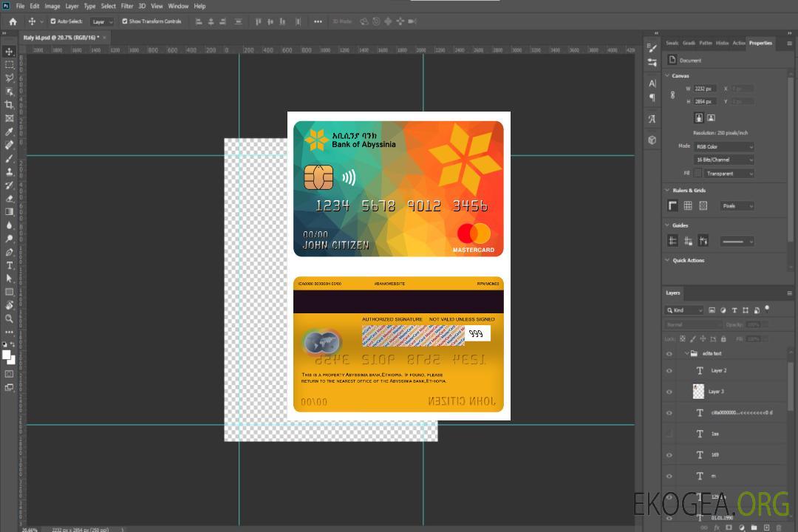
Task: Click the foreground/background color swatches
Action: [x=9, y=358]
